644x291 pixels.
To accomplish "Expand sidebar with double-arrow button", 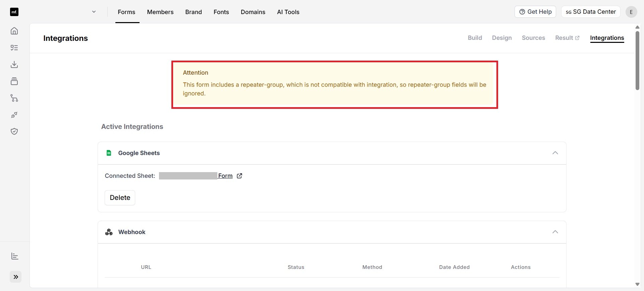I will point(15,277).
